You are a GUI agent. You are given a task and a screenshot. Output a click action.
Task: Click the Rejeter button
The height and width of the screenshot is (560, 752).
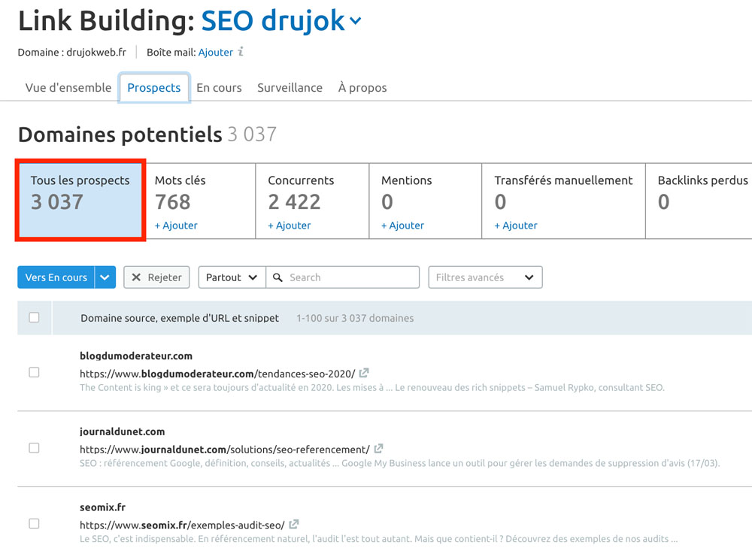pyautogui.click(x=157, y=277)
